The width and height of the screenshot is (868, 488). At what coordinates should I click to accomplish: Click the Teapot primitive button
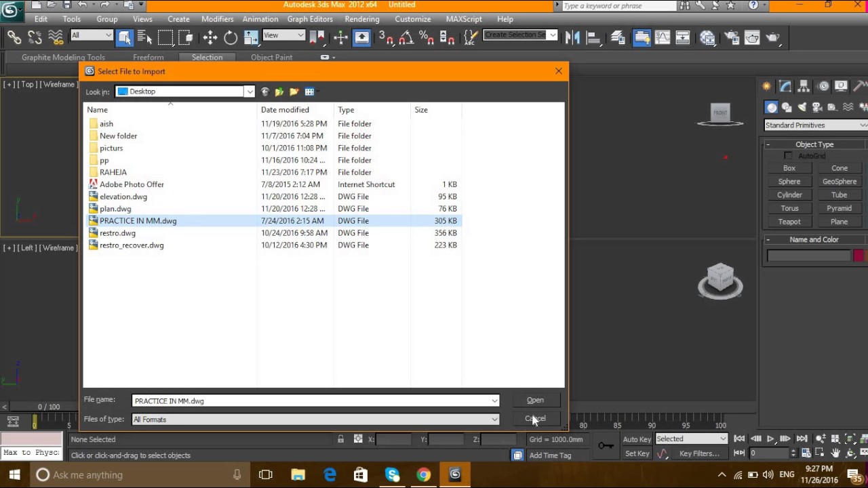tap(789, 222)
